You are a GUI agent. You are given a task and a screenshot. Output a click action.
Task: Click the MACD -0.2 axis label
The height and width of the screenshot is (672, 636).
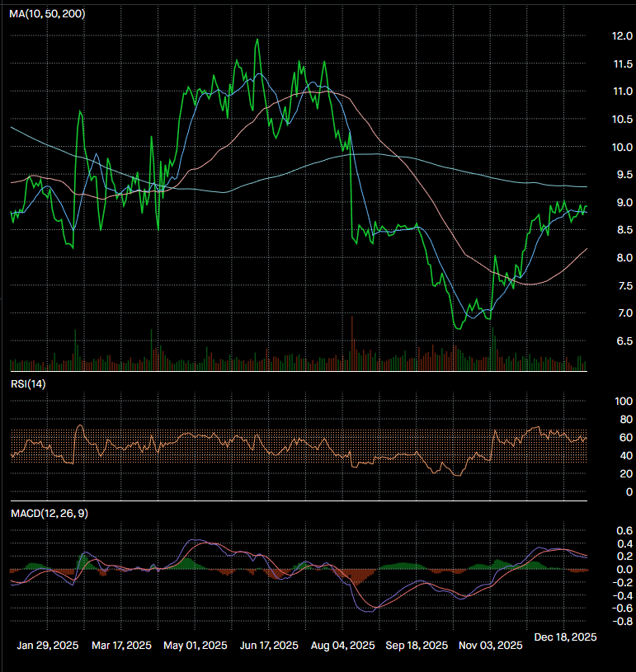point(623,583)
